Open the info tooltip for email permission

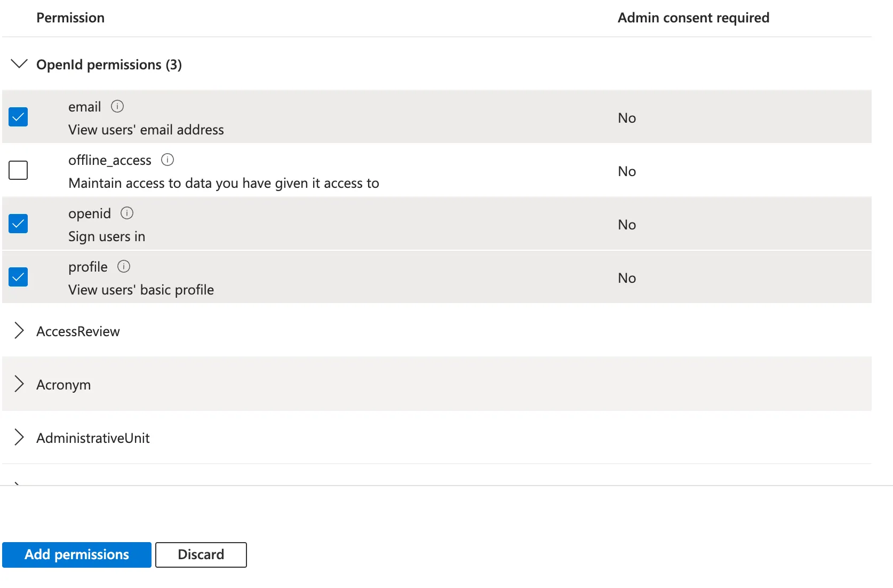pyautogui.click(x=117, y=106)
